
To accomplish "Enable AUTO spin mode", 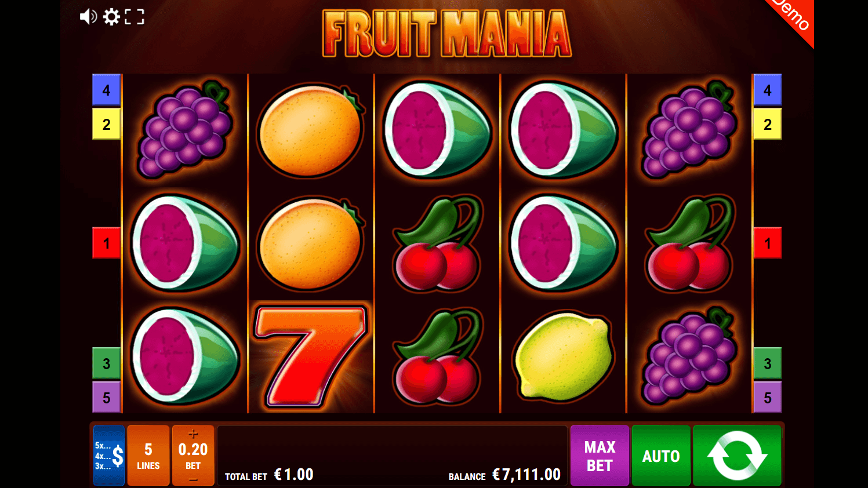I will tap(661, 456).
